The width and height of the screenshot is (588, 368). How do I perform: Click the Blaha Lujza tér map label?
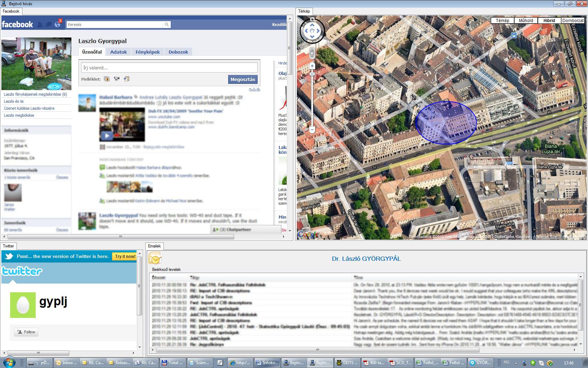pos(551,149)
